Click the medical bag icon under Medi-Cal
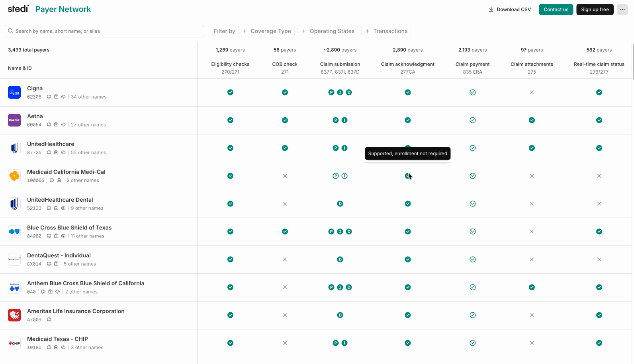The width and height of the screenshot is (634, 364). pyautogui.click(x=59, y=180)
